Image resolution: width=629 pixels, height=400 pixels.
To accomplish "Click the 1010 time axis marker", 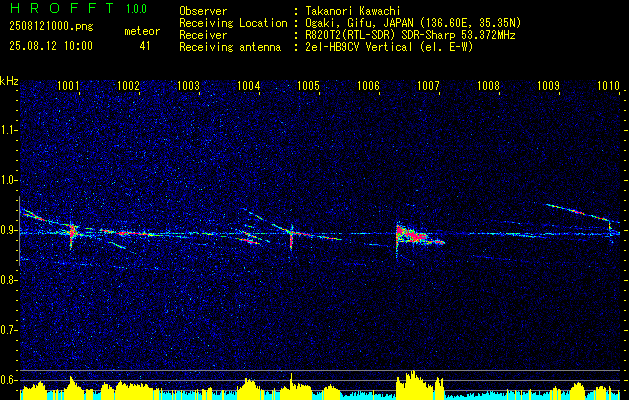I will 609,86.
